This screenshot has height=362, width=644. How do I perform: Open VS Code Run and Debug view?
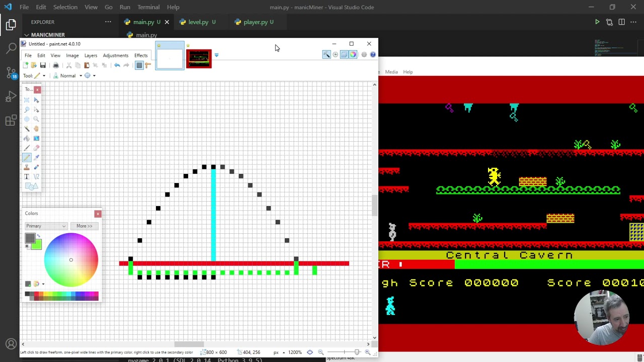(x=11, y=97)
